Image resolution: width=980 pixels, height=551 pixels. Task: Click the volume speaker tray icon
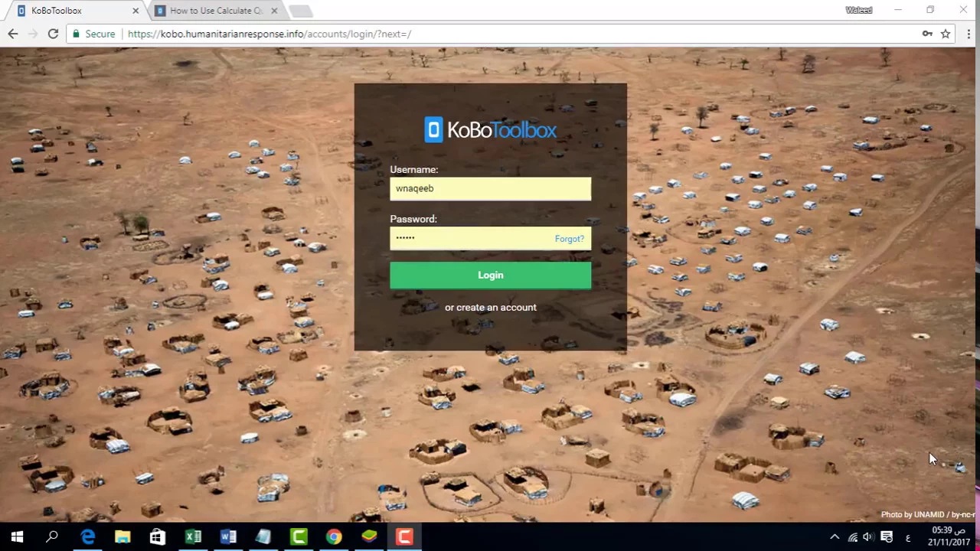pos(868,537)
